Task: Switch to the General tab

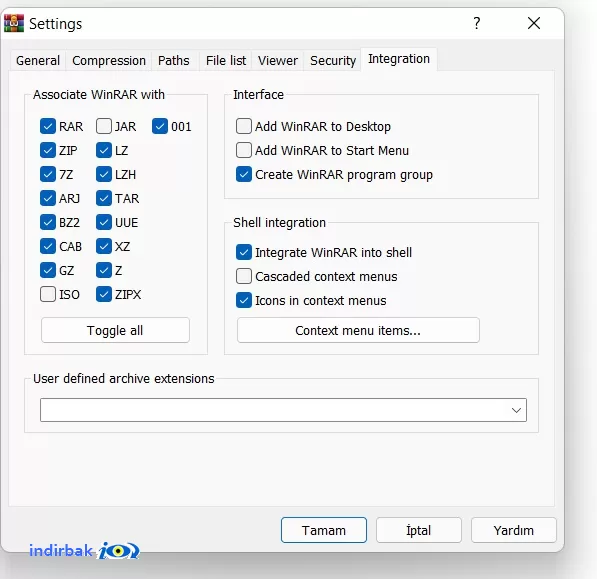Action: (38, 61)
